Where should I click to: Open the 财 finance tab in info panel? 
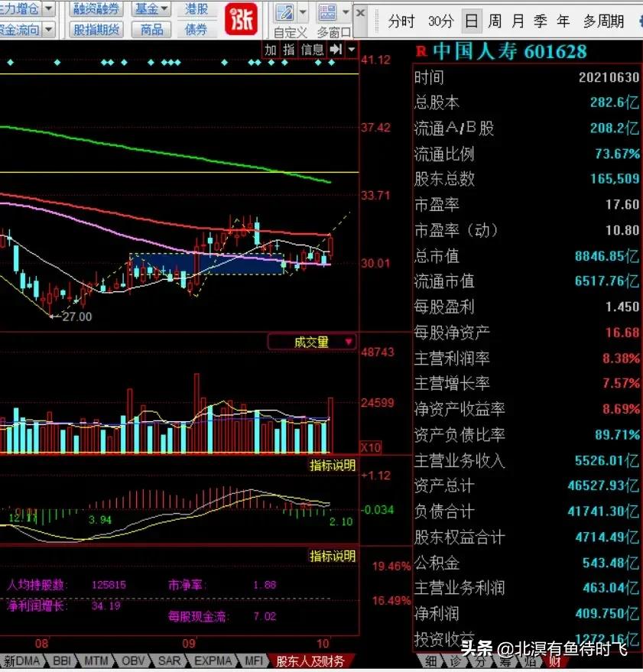556,661
